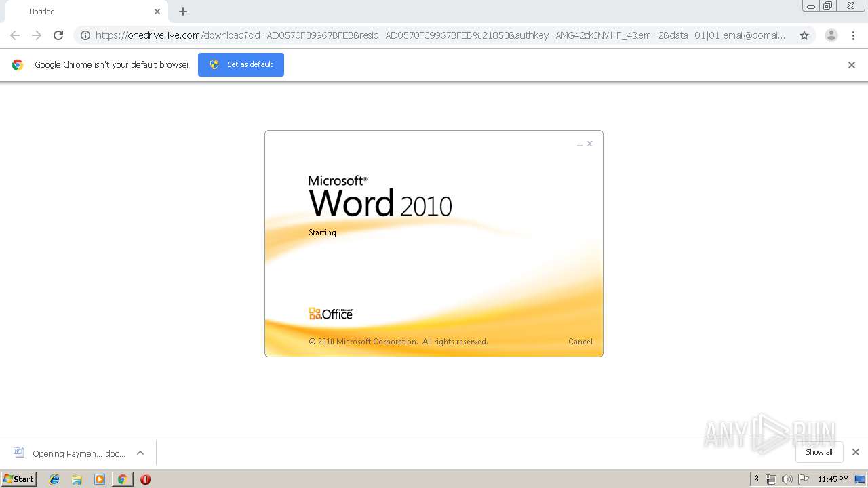View site information icon in address bar
The image size is (868, 488).
(x=85, y=35)
